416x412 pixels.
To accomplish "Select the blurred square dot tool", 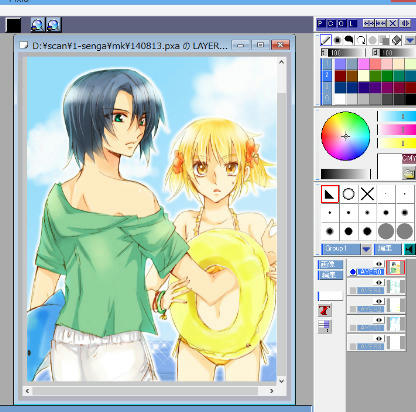I will (x=338, y=40).
